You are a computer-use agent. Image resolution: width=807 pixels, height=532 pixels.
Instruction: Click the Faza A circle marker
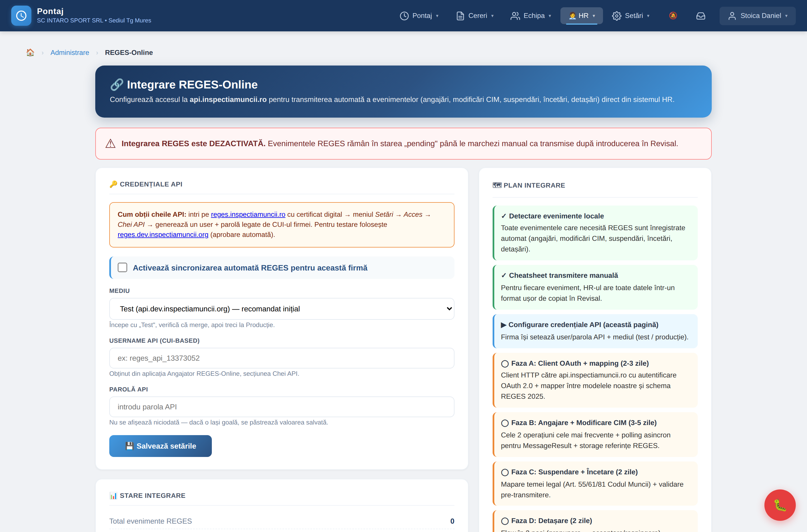[x=505, y=364]
